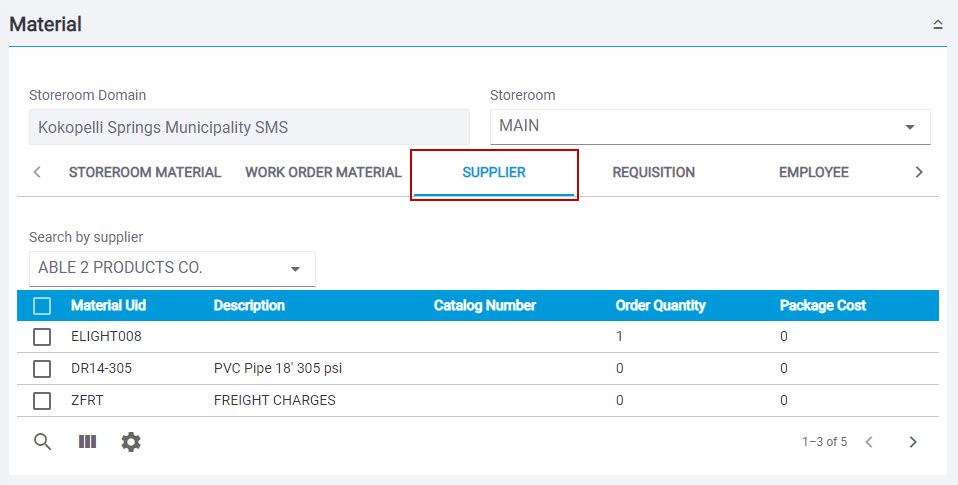Switch to Storeroom Material tab

pyautogui.click(x=145, y=172)
